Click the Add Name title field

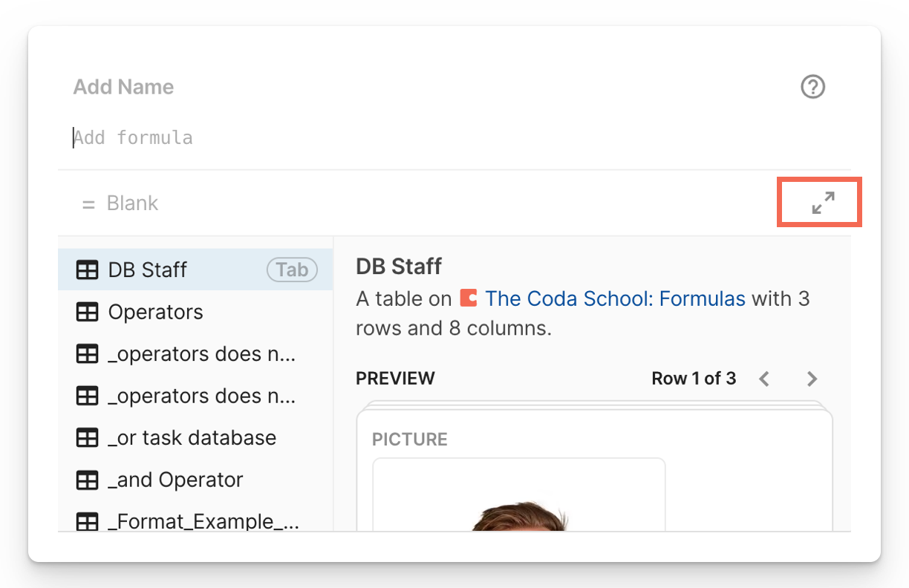click(x=124, y=88)
